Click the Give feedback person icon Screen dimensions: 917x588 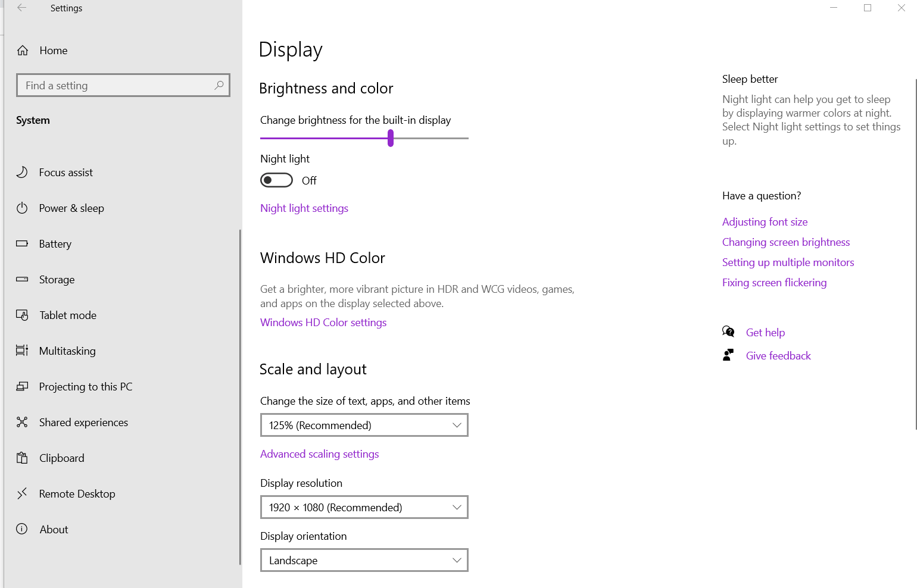click(x=728, y=355)
